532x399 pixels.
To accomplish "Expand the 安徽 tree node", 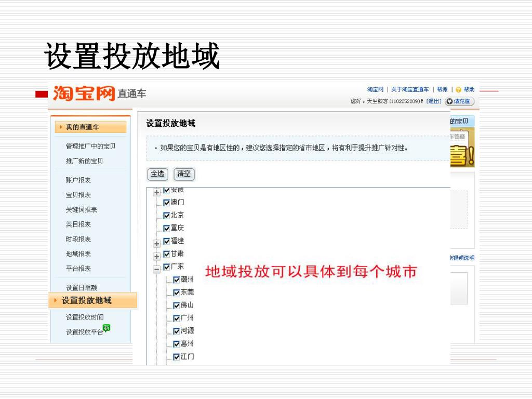I will (156, 192).
